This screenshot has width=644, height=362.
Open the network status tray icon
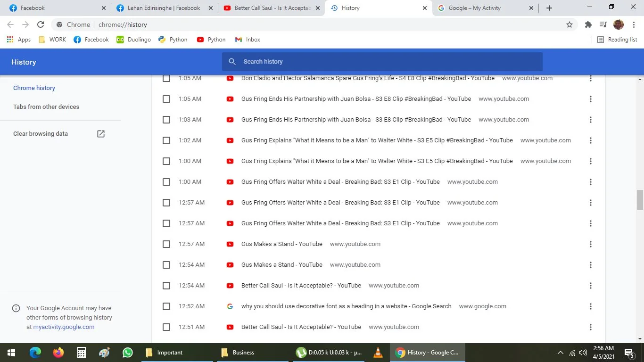click(572, 353)
